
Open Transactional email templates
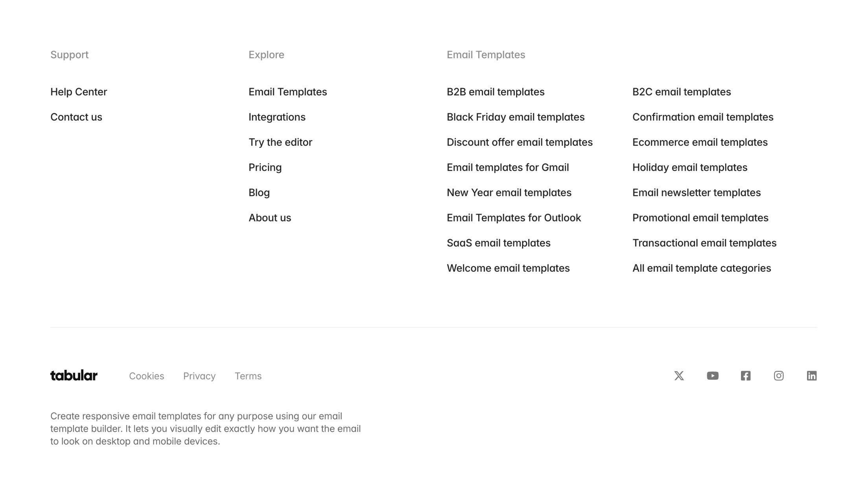[x=704, y=243]
